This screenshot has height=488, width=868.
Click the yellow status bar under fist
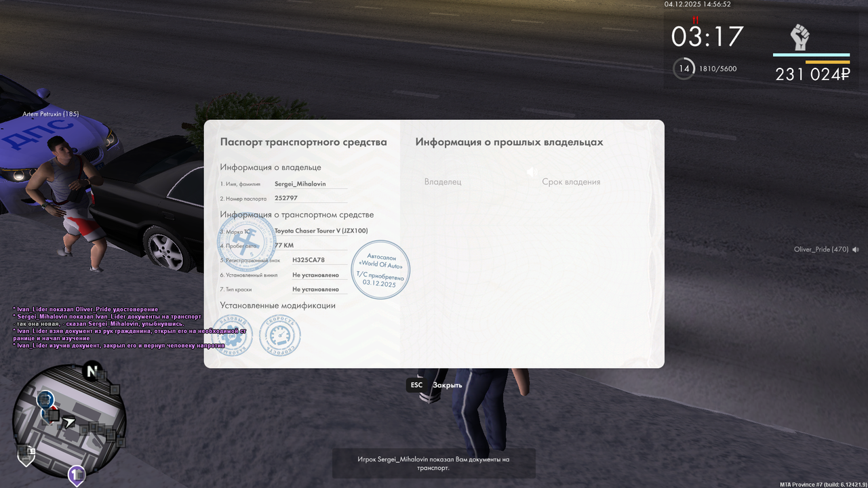827,62
